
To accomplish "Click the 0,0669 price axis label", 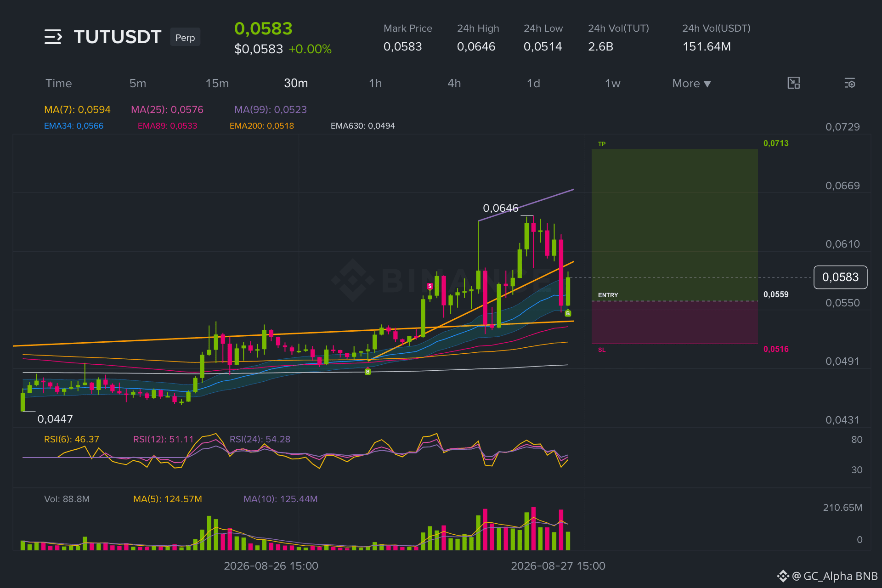I will [x=842, y=186].
